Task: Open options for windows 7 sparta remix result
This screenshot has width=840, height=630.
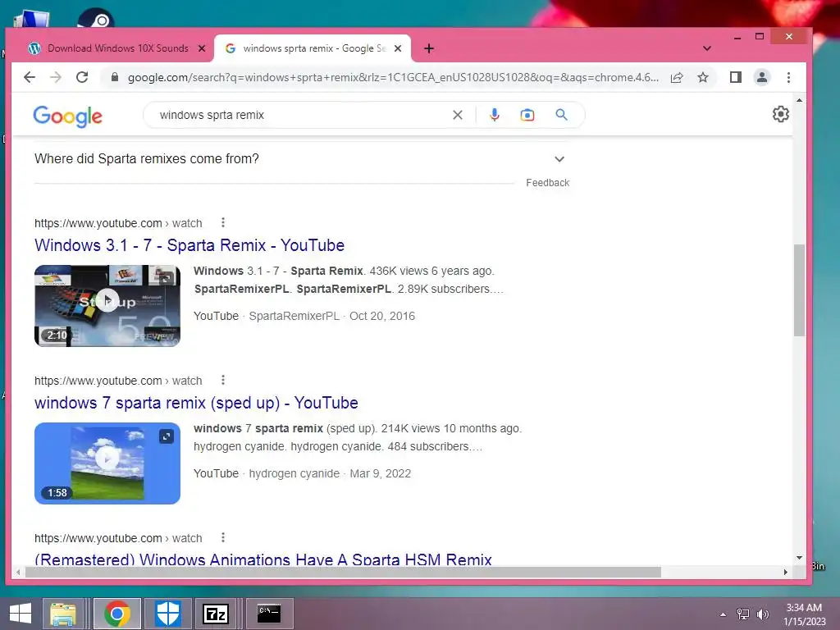Action: coord(223,380)
